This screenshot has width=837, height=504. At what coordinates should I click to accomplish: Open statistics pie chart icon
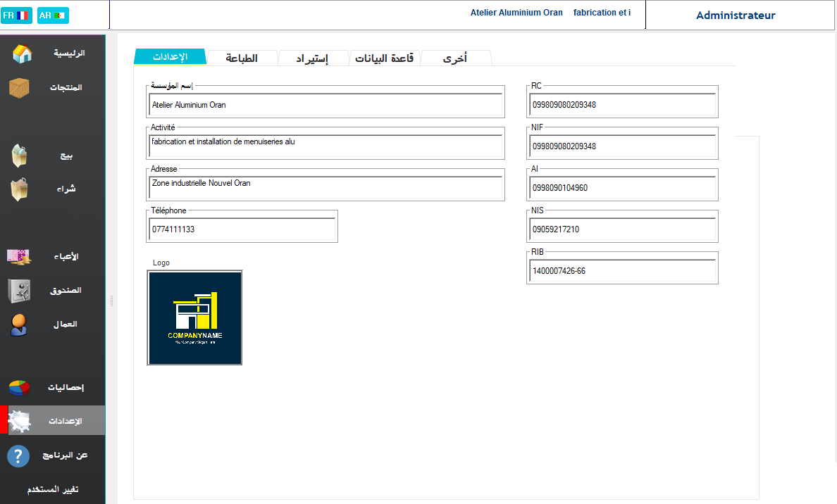point(19,388)
